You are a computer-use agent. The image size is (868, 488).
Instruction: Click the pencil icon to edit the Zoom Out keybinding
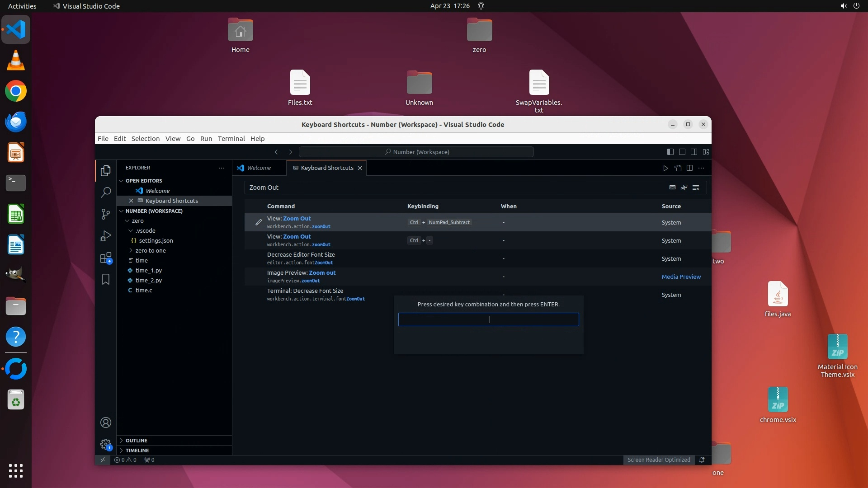point(258,222)
